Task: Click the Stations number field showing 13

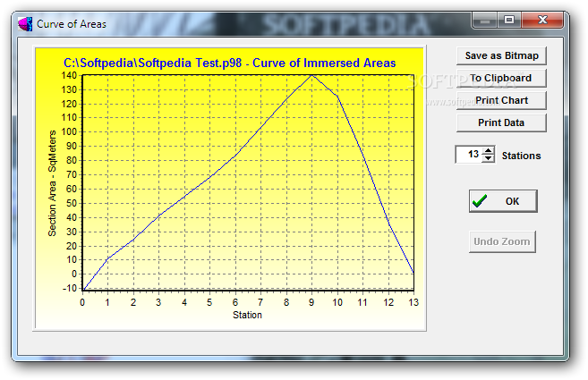Action: [x=469, y=155]
